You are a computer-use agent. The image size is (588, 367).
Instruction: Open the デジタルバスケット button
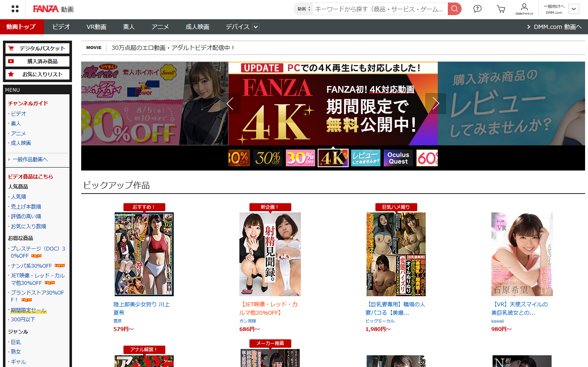pos(37,49)
